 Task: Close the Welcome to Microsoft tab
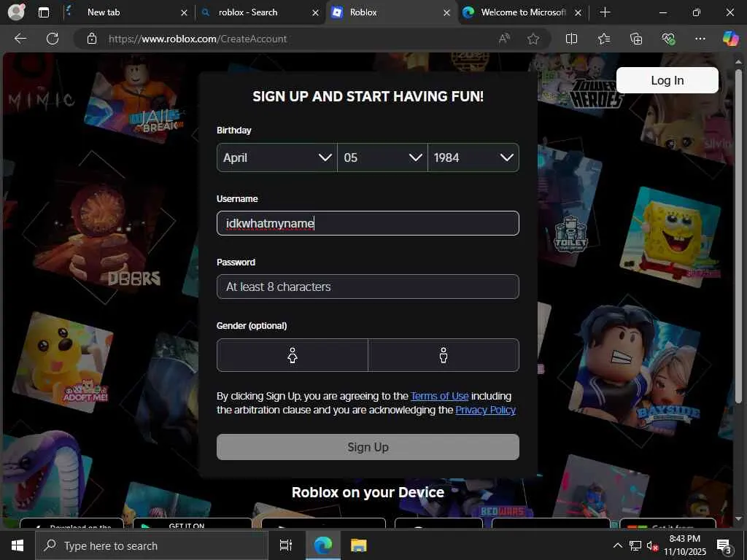(x=578, y=13)
